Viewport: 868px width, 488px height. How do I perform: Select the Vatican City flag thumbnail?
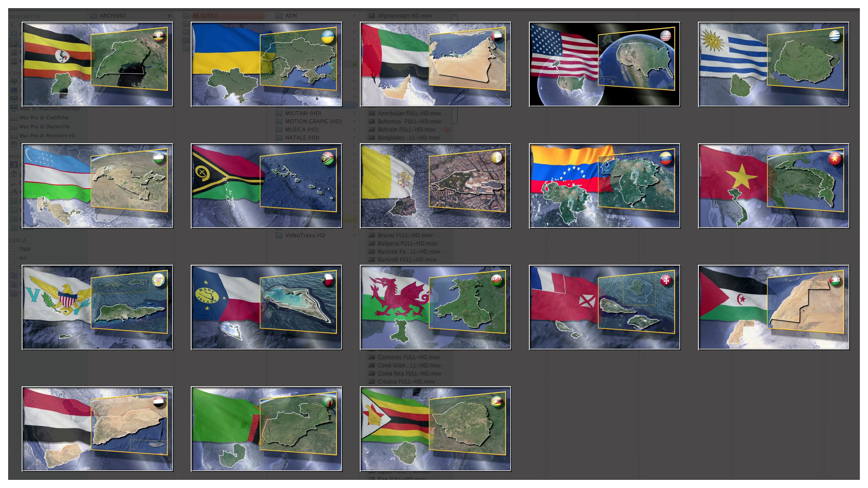[435, 186]
